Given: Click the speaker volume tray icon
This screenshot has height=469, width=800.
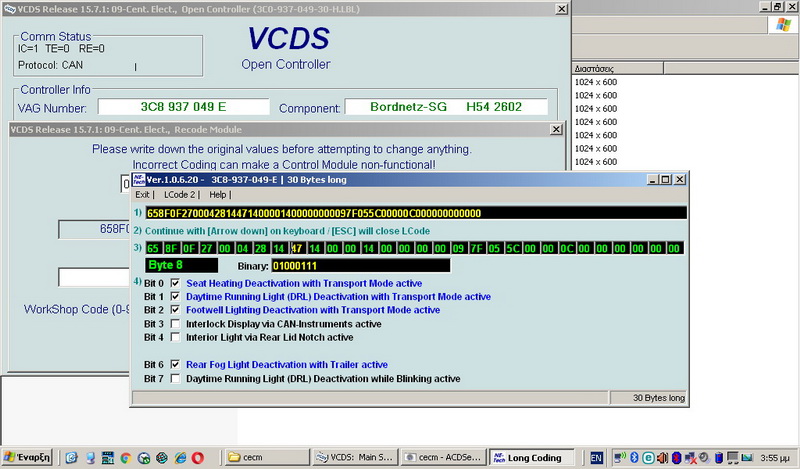Looking at the screenshot, I should [x=662, y=458].
